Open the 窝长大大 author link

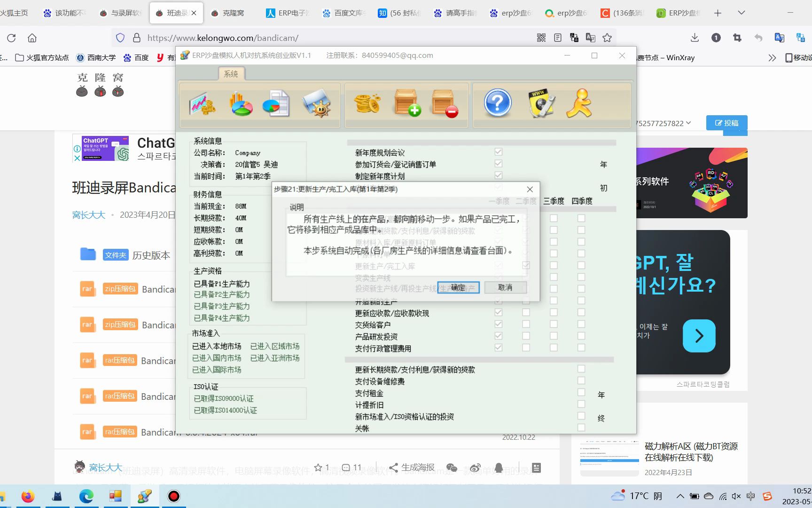pos(89,215)
